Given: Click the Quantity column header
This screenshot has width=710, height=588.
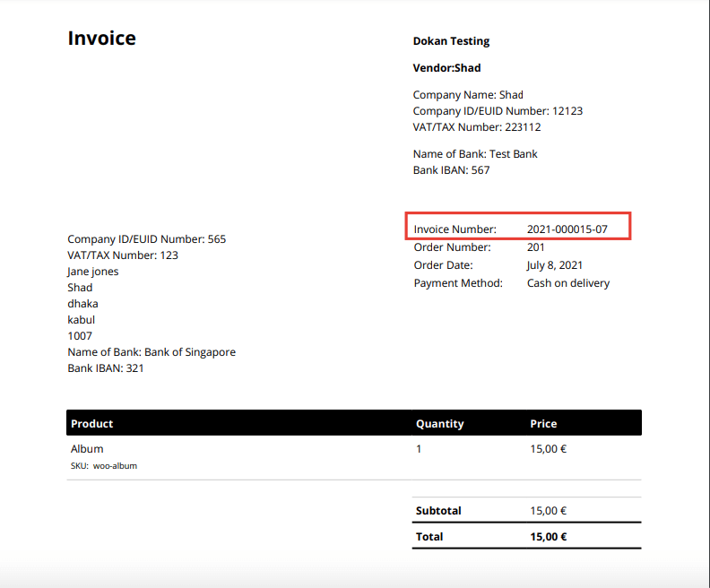Looking at the screenshot, I should [439, 424].
